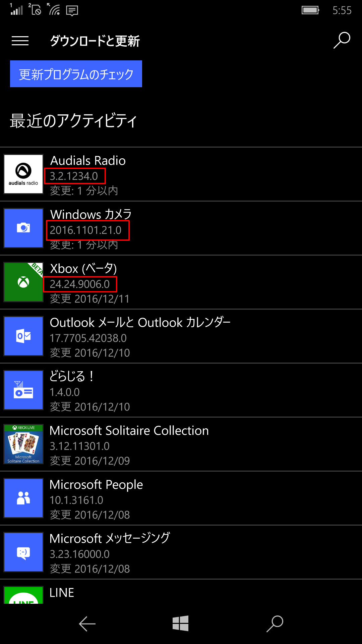Image resolution: width=362 pixels, height=644 pixels.
Task: Tap the SIM 1 signal strength icon
Action: tap(16, 9)
